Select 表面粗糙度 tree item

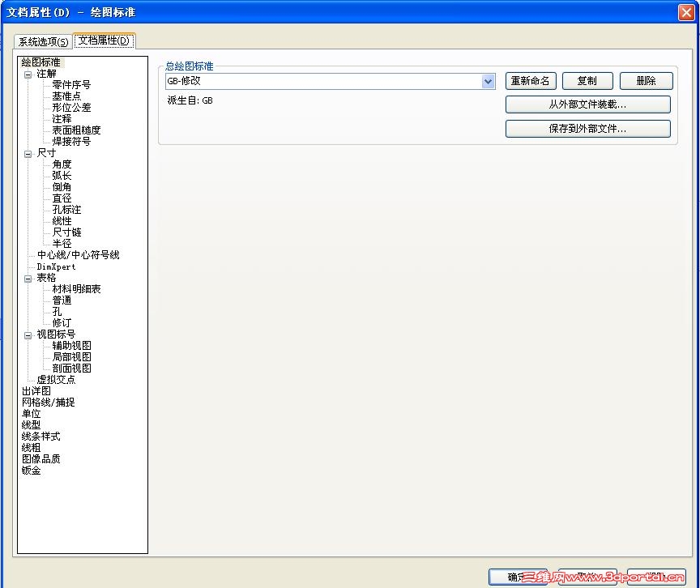(76, 130)
